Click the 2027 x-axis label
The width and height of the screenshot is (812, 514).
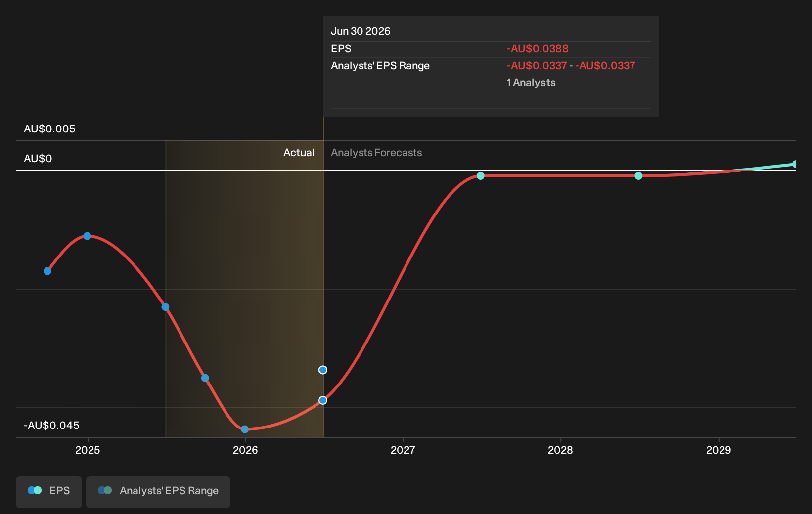[403, 450]
